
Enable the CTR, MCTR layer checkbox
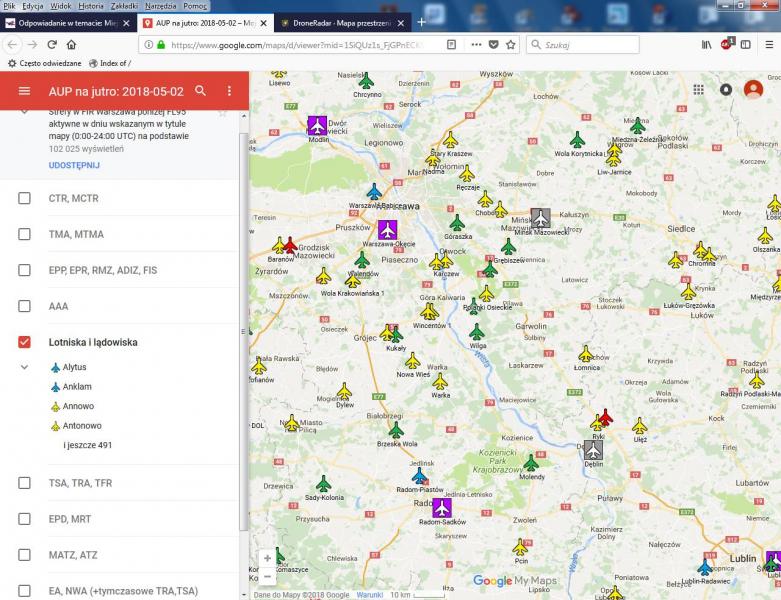click(25, 198)
